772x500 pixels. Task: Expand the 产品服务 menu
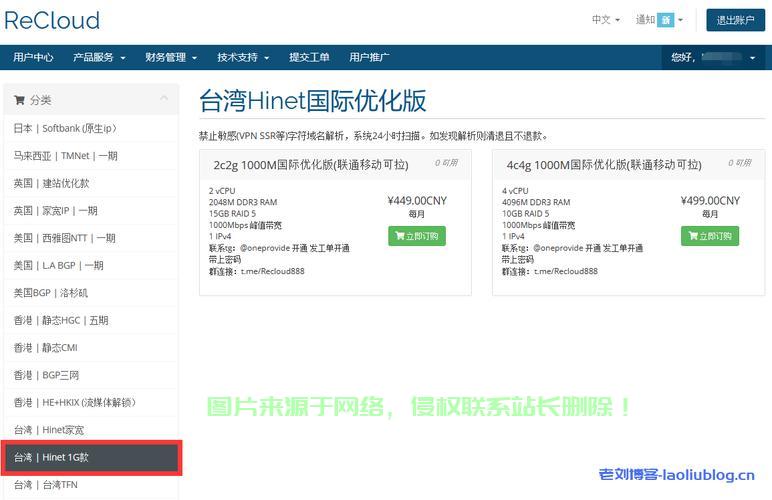pyautogui.click(x=99, y=58)
